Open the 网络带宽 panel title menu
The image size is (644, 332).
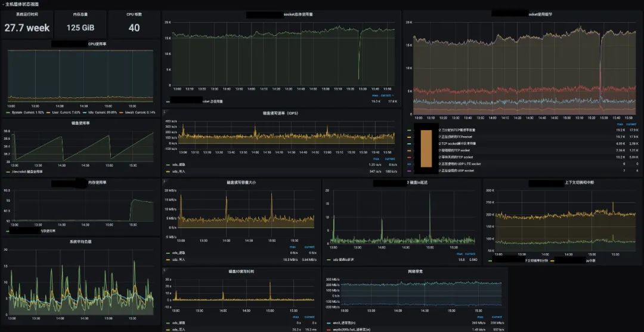pyautogui.click(x=415, y=272)
